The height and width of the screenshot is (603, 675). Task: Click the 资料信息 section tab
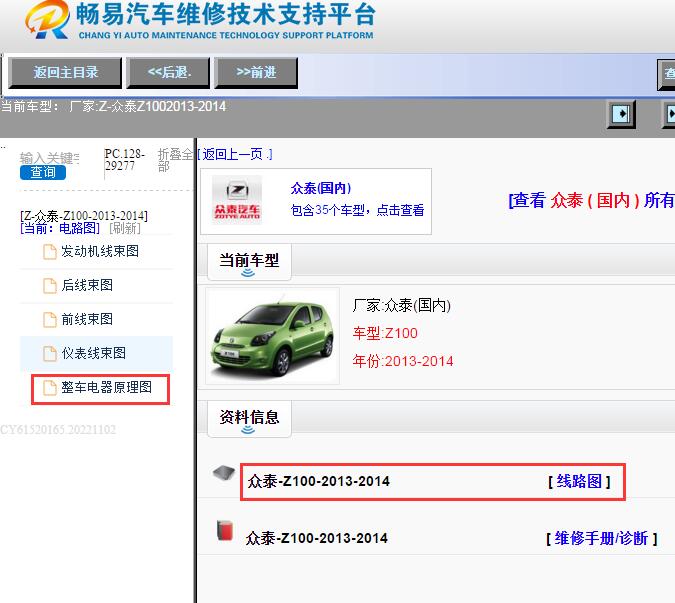[249, 419]
